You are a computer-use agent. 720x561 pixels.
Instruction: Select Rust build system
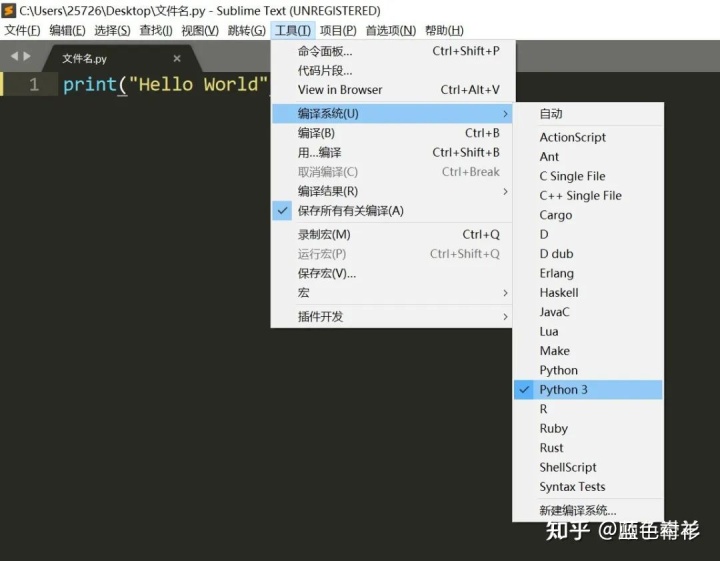[588, 448]
